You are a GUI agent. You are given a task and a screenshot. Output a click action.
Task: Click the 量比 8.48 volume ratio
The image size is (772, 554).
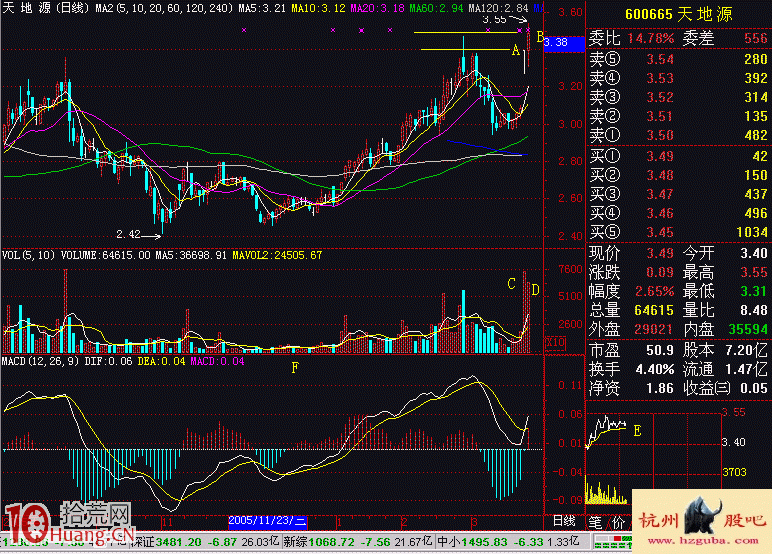pyautogui.click(x=753, y=310)
